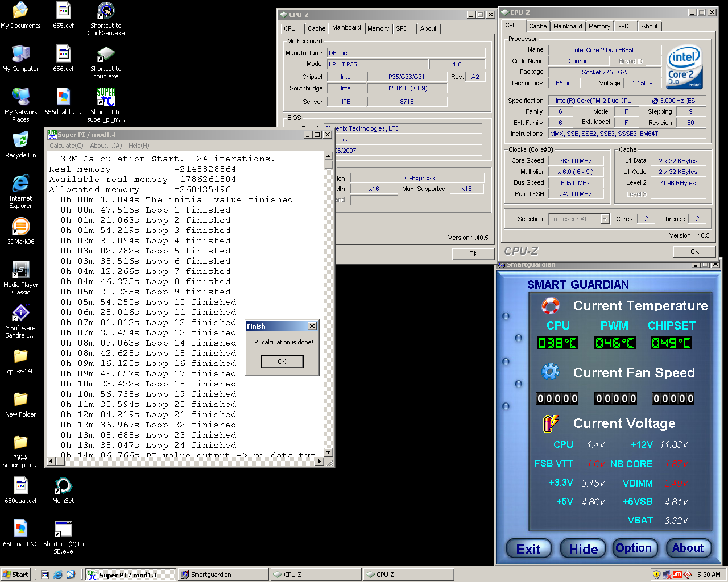Click OK in the front CPU-Z window

click(x=694, y=251)
